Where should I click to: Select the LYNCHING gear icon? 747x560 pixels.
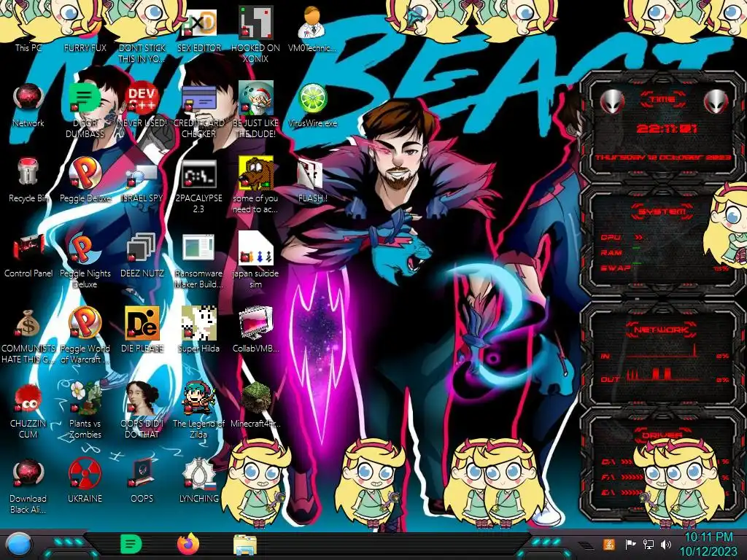click(x=198, y=481)
